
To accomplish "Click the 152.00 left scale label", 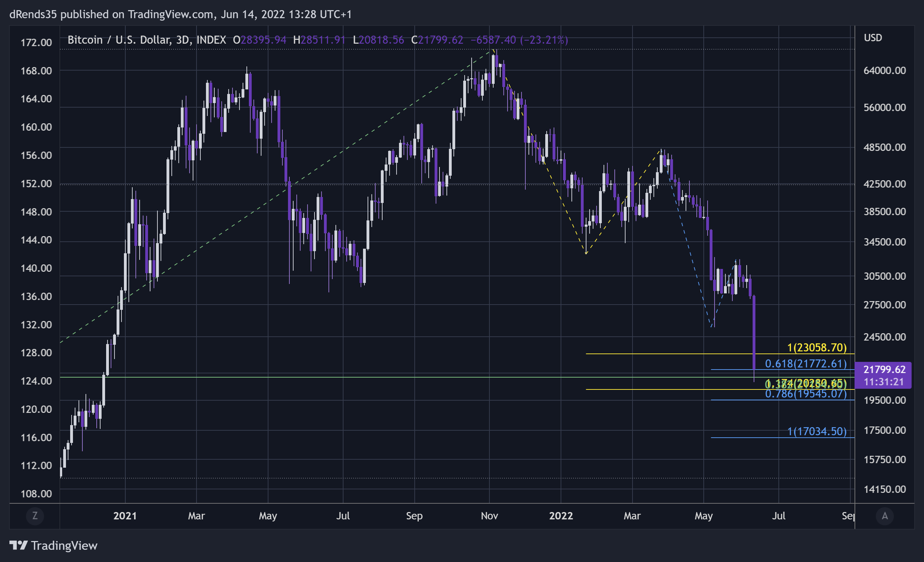I will pyautogui.click(x=36, y=183).
